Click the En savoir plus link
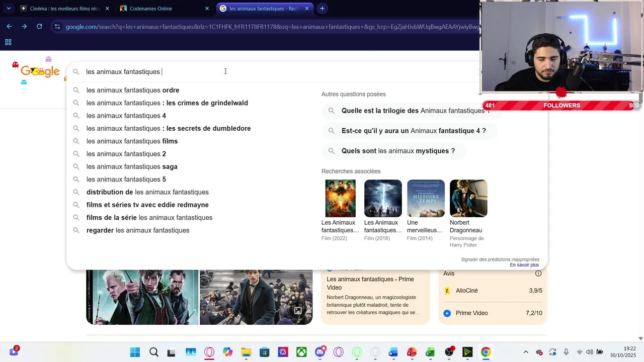644x362 pixels. [524, 265]
